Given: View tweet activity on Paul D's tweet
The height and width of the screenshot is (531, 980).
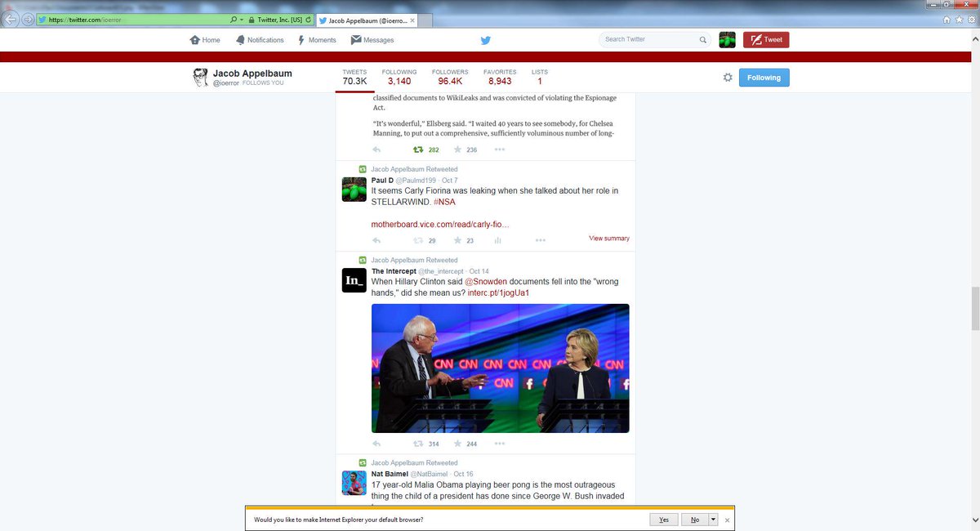Looking at the screenshot, I should point(497,240).
